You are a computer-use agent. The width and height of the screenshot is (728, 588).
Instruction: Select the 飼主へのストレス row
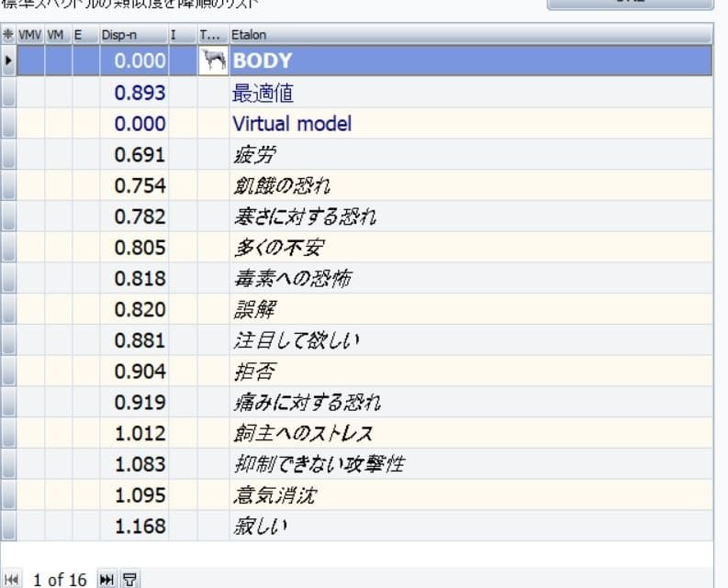(x=303, y=434)
